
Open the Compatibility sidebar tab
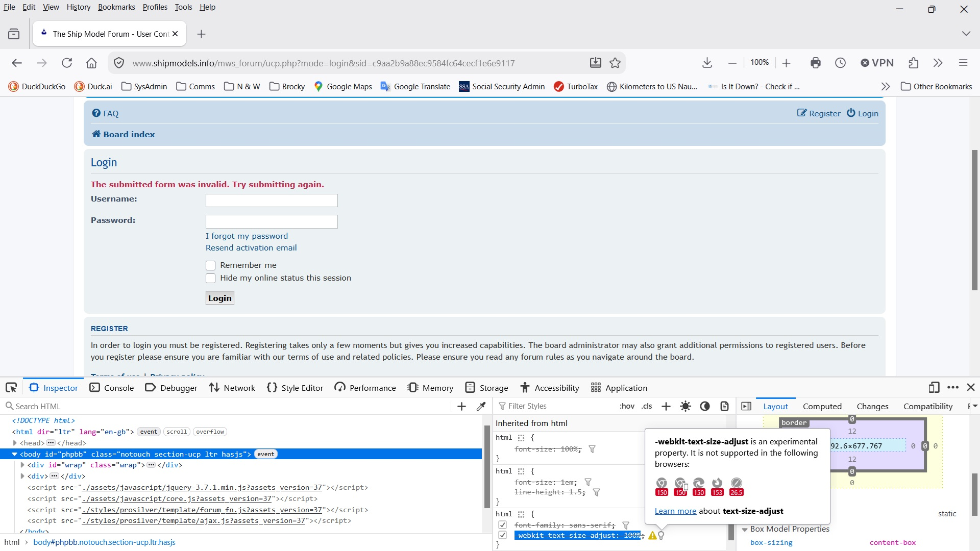tap(927, 406)
